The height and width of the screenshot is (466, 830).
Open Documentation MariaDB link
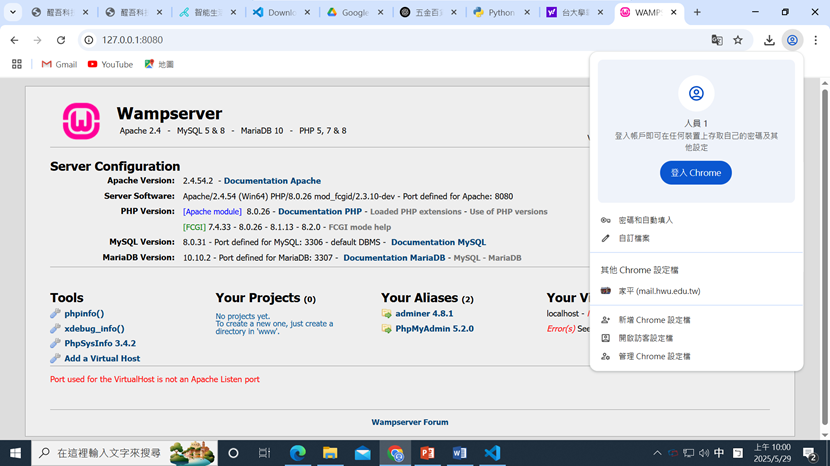pos(394,258)
